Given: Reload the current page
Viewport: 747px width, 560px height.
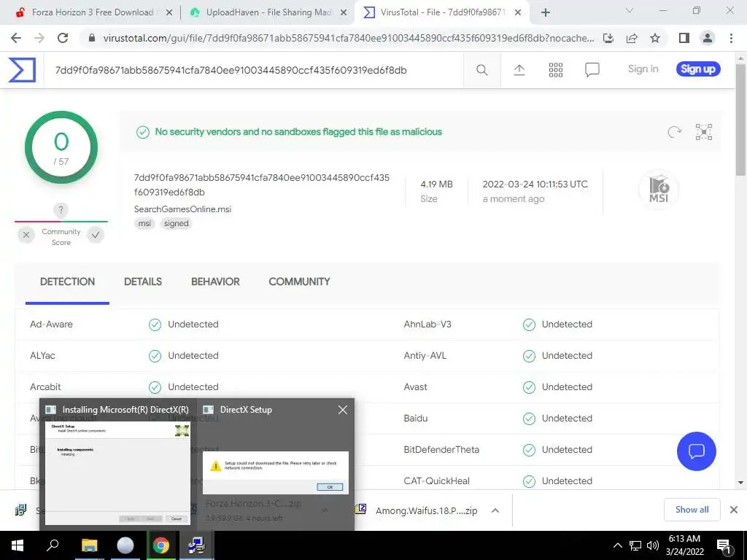Looking at the screenshot, I should 63,38.
